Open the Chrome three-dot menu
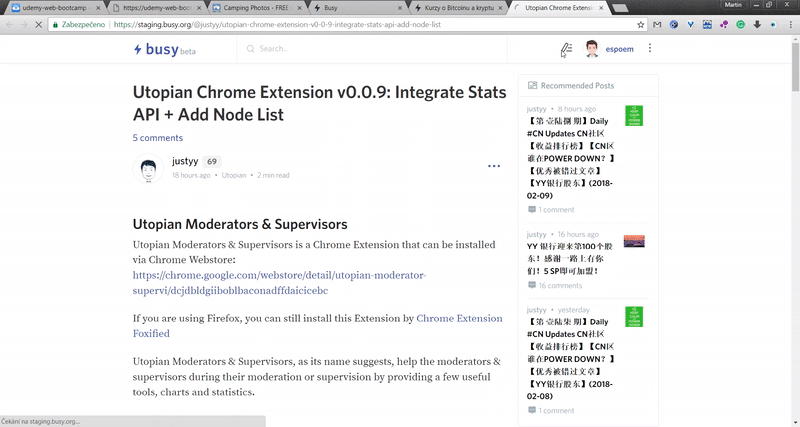800x427 pixels. point(791,24)
